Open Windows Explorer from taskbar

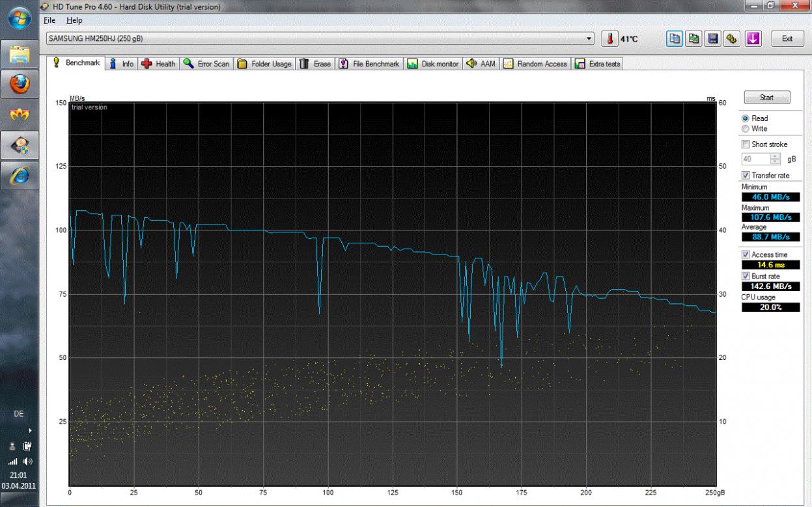click(x=19, y=55)
